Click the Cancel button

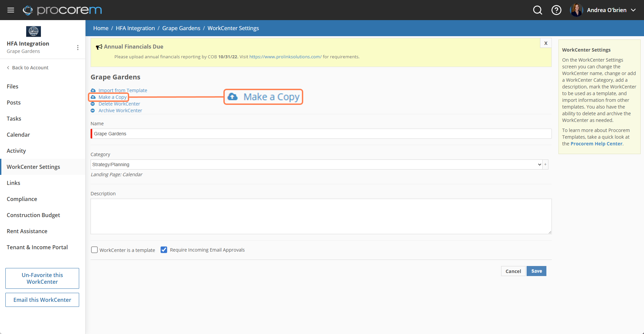(x=513, y=271)
